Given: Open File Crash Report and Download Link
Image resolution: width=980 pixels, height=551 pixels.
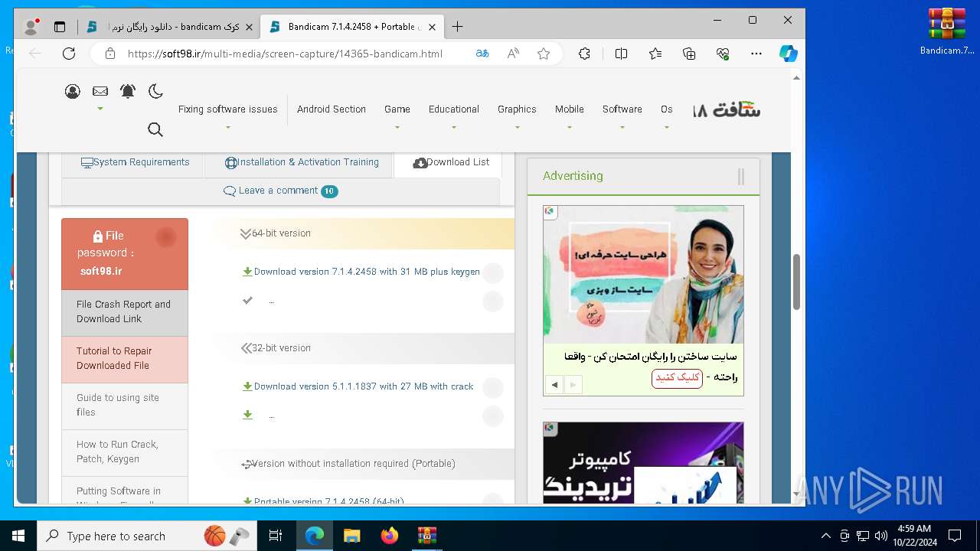Looking at the screenshot, I should pos(125,311).
